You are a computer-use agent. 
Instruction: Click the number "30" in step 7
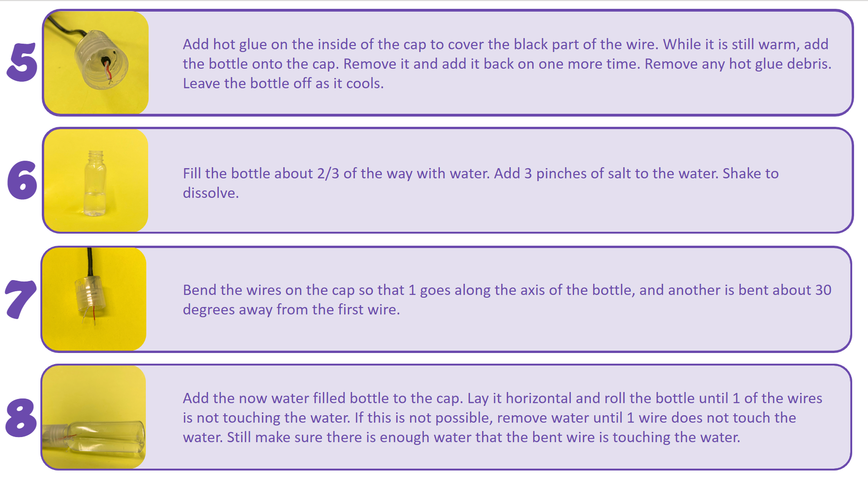823,290
